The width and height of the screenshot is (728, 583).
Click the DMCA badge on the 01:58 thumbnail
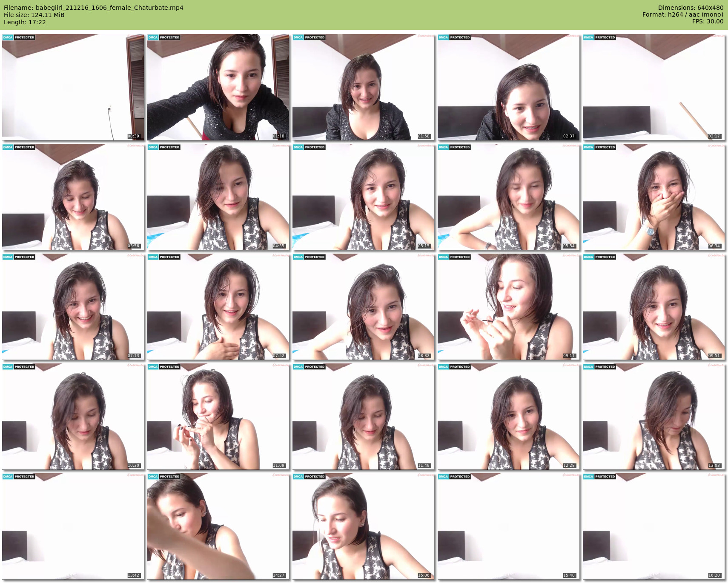pos(309,37)
